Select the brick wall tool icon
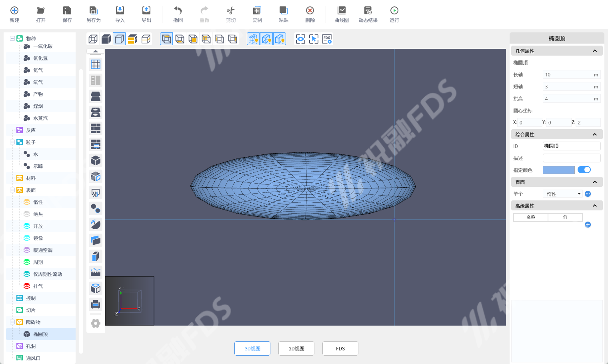The width and height of the screenshot is (608, 364). (x=96, y=128)
